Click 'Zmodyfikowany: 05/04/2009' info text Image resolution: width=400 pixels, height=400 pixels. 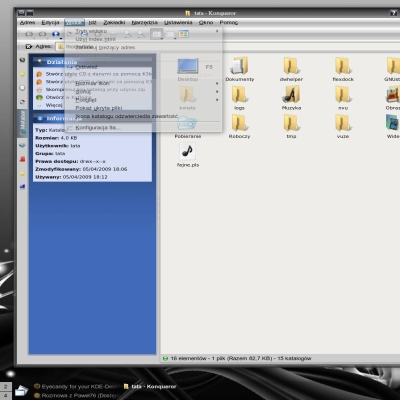pyautogui.click(x=81, y=169)
